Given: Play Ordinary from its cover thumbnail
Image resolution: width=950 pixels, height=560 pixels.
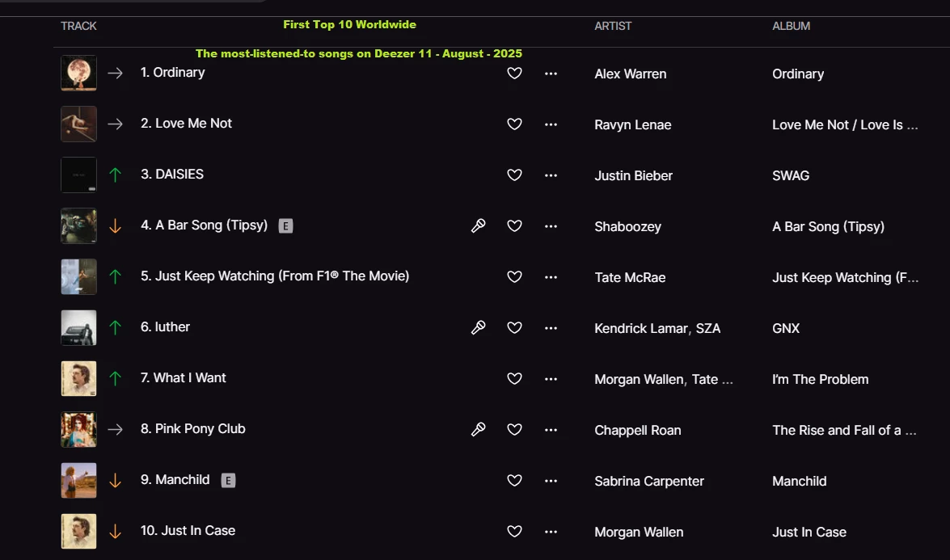Looking at the screenshot, I should tap(78, 73).
